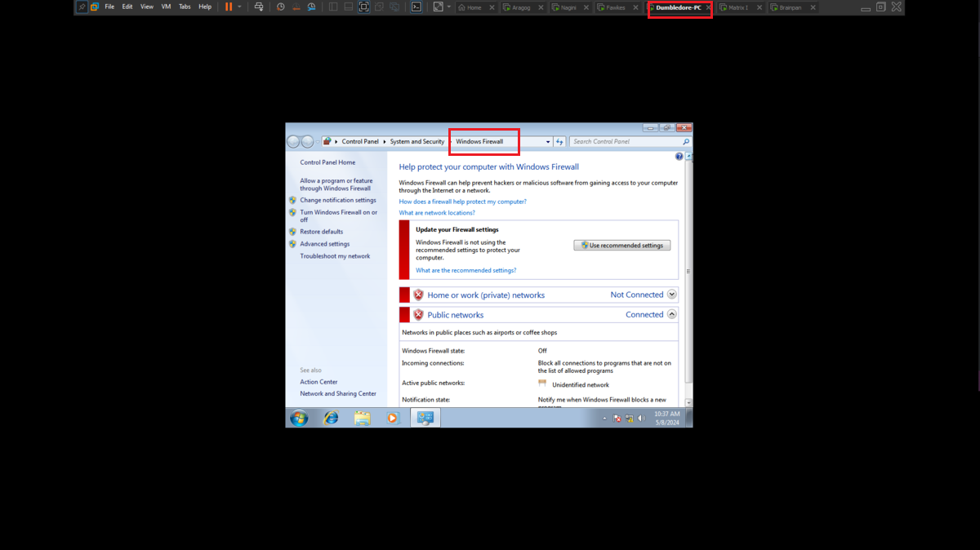This screenshot has width=980, height=550.
Task: Click Windows Firewall breadcrumb segment
Action: [479, 141]
